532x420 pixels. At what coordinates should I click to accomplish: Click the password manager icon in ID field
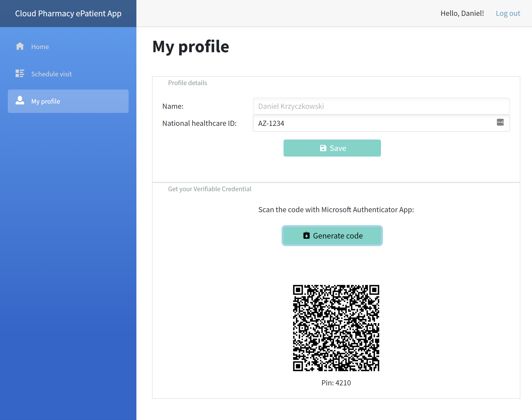click(500, 122)
